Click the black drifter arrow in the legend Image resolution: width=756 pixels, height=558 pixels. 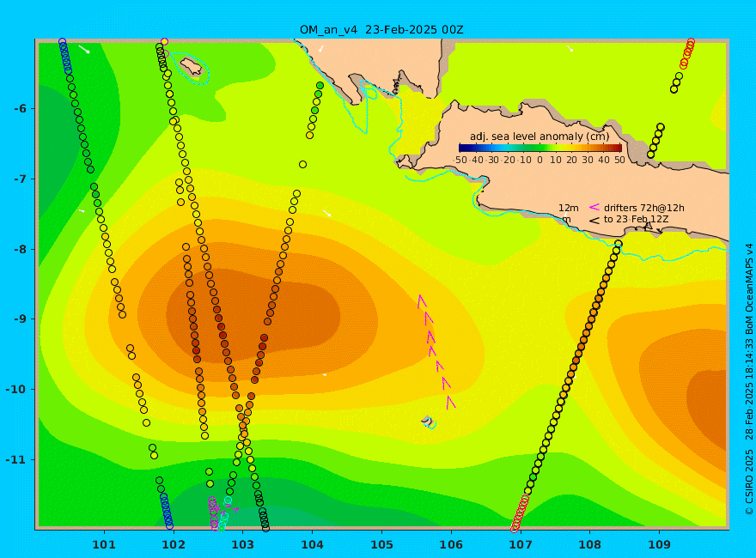point(594,221)
